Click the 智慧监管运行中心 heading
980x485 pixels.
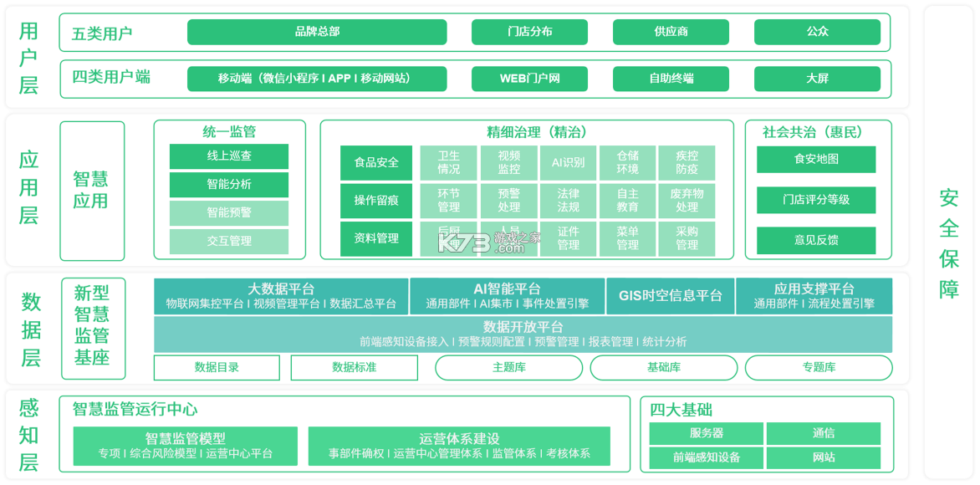(135, 410)
